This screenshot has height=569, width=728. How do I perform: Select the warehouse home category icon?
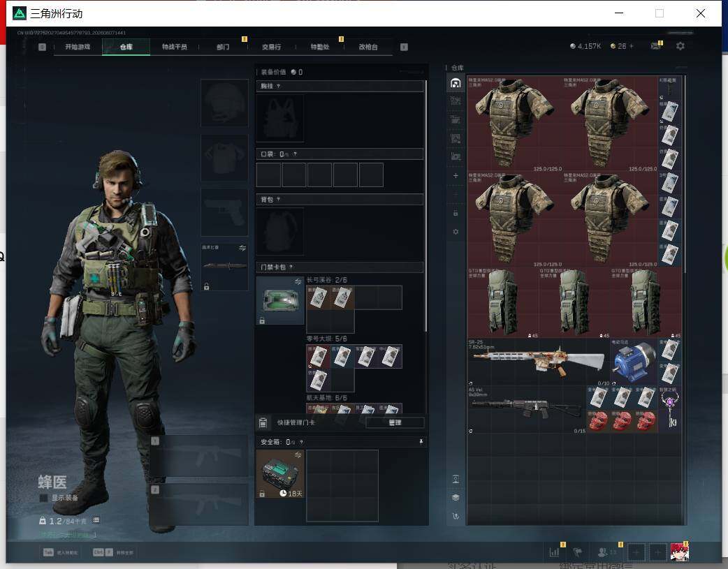(456, 83)
